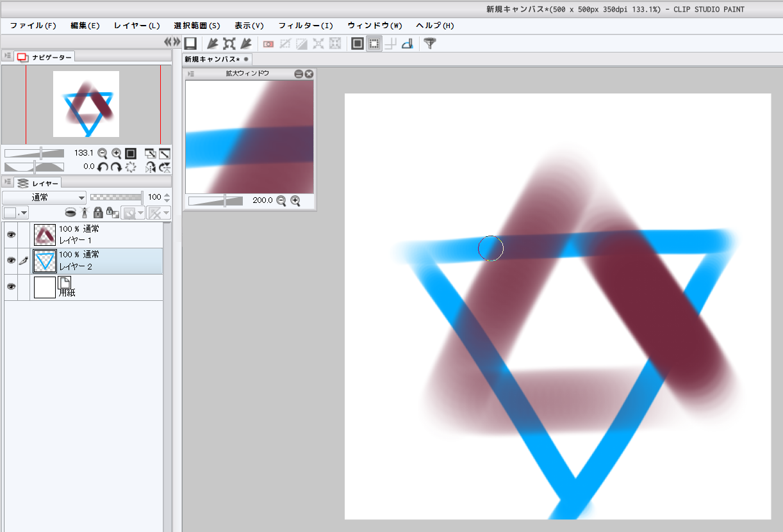Toggle set as reference layer lighthouse icon

84,213
